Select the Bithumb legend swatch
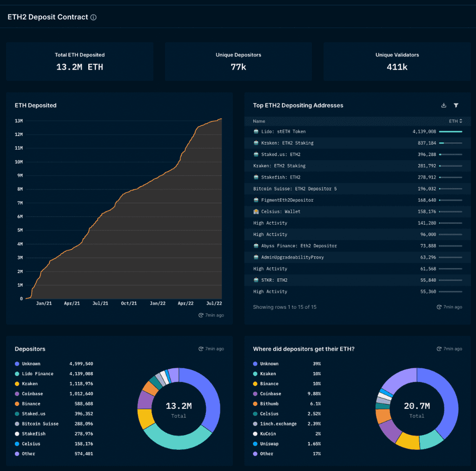 coord(255,404)
